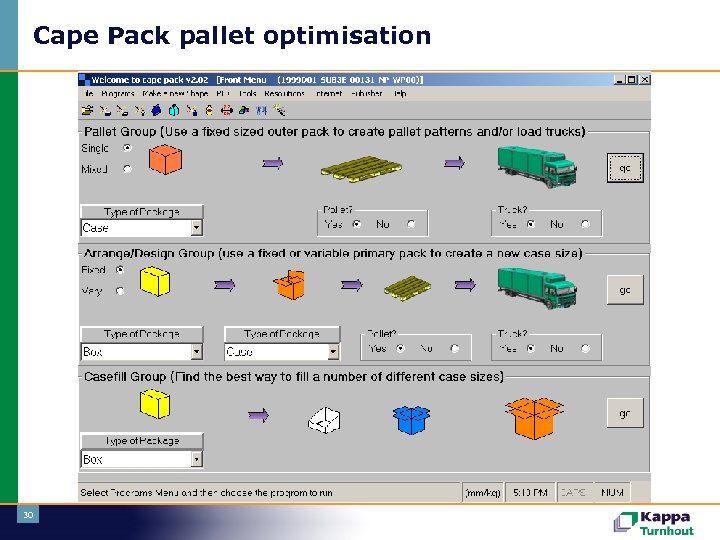720x540 pixels.
Task: Click the blue open case in Casefill Group
Action: (411, 420)
